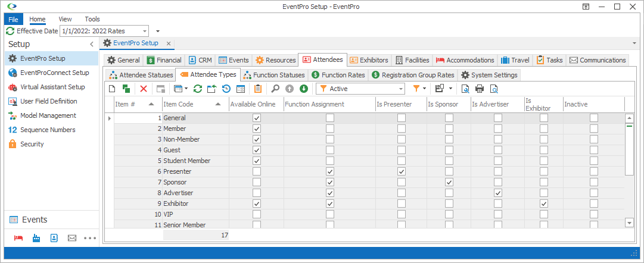This screenshot has height=263, width=644.
Task: Toggle Is Advertiser checkbox for Advertiser row
Action: coord(498,192)
